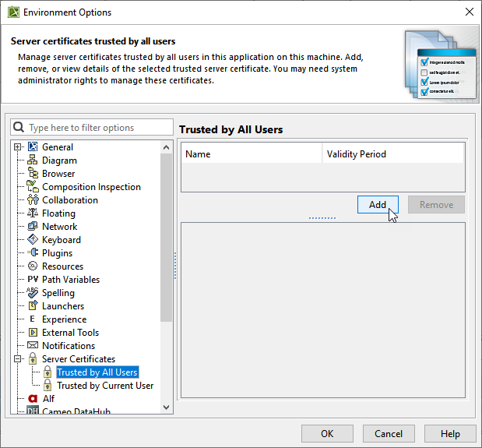Click the magnifier icon in filter box
The image size is (482, 448).
[19, 127]
